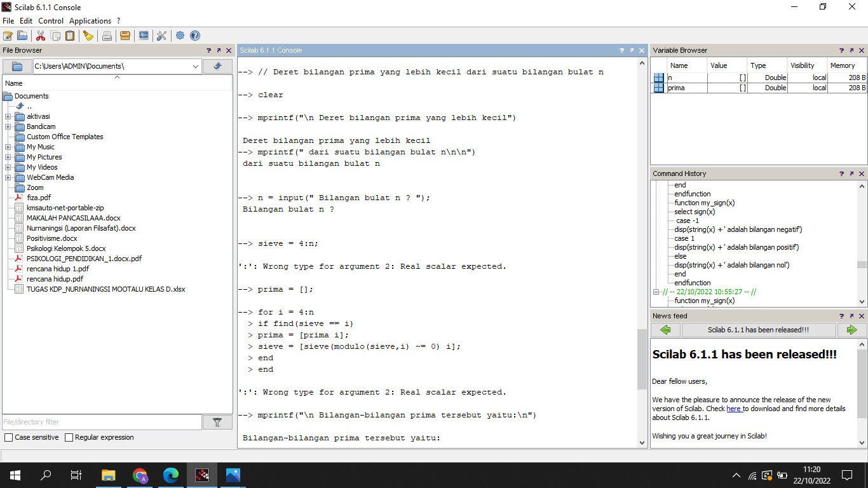Undock the Scilab Console panel
The height and width of the screenshot is (488, 868).
632,50
